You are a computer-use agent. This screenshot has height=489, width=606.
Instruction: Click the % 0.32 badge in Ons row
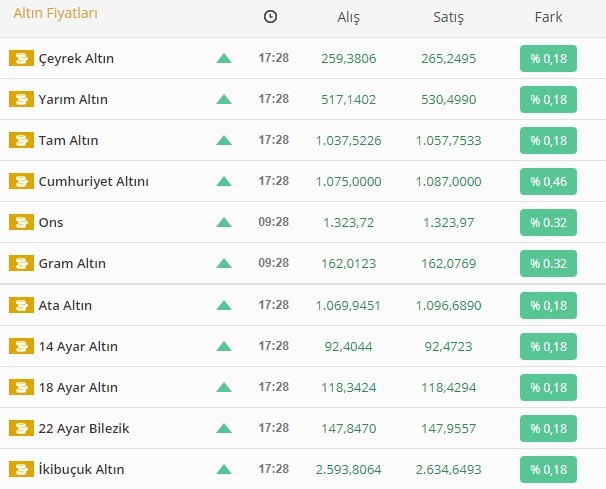548,222
